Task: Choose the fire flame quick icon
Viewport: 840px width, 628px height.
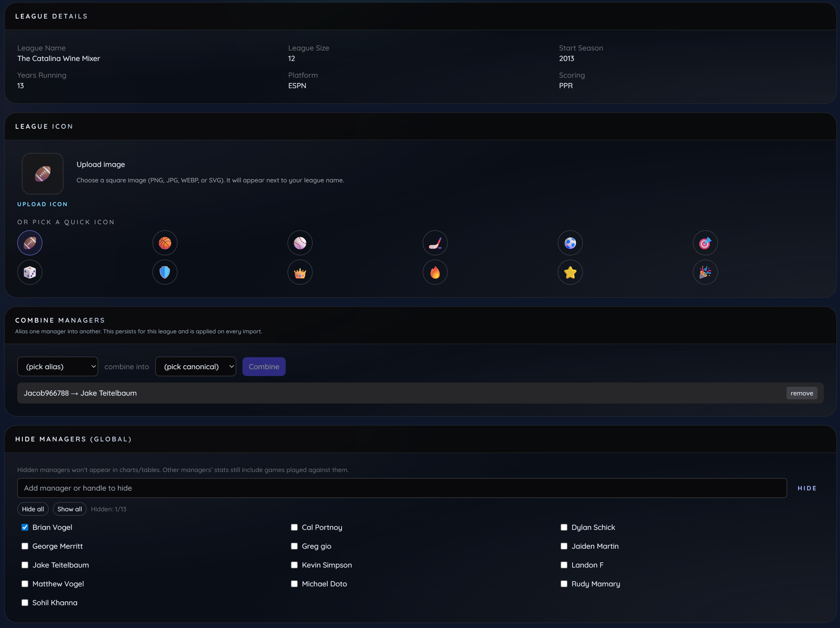Action: click(x=435, y=272)
